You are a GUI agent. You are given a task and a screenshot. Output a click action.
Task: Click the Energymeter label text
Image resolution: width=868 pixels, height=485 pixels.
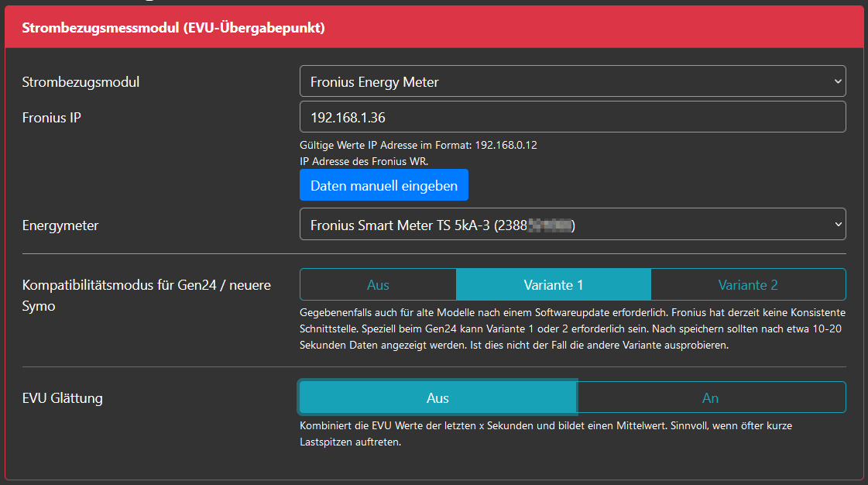60,225
